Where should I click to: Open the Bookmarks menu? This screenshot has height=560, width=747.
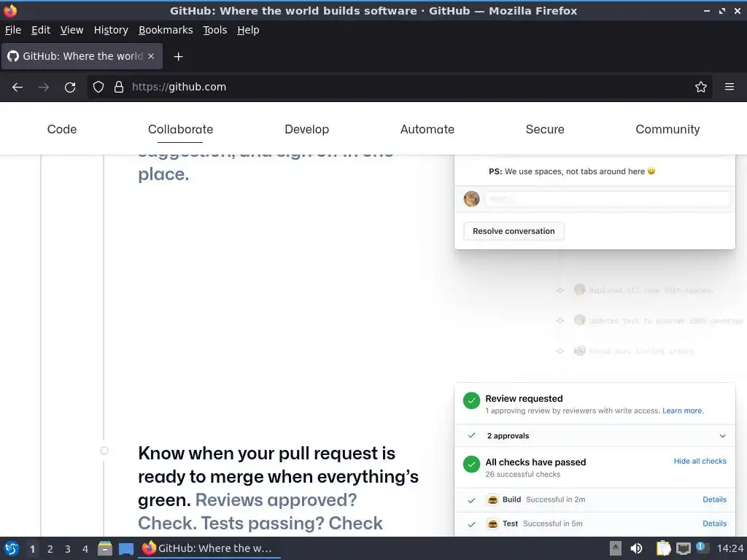click(x=166, y=30)
